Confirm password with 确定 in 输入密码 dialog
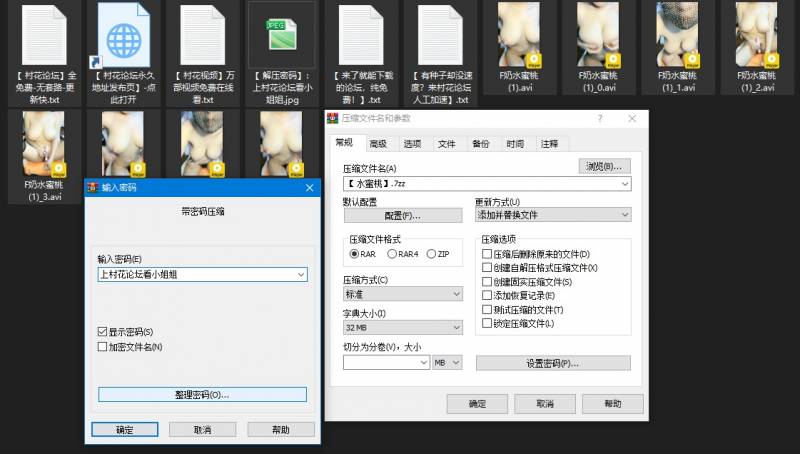Image resolution: width=800 pixels, height=454 pixels. click(125, 430)
